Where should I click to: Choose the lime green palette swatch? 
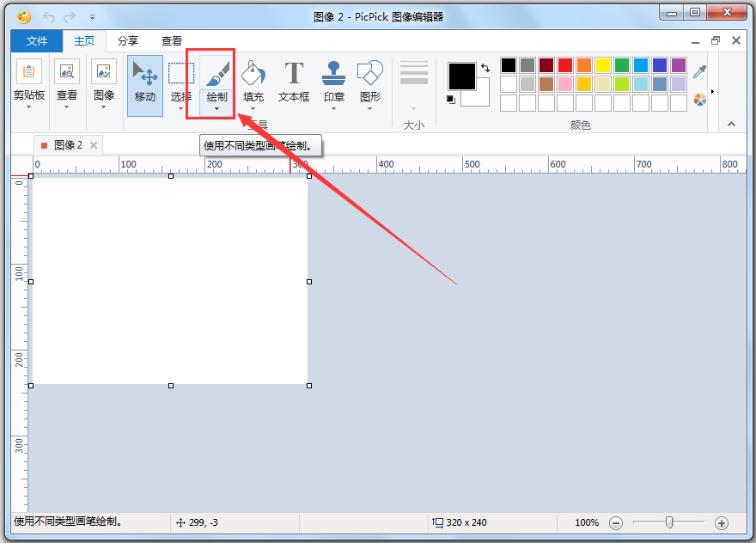(x=622, y=84)
